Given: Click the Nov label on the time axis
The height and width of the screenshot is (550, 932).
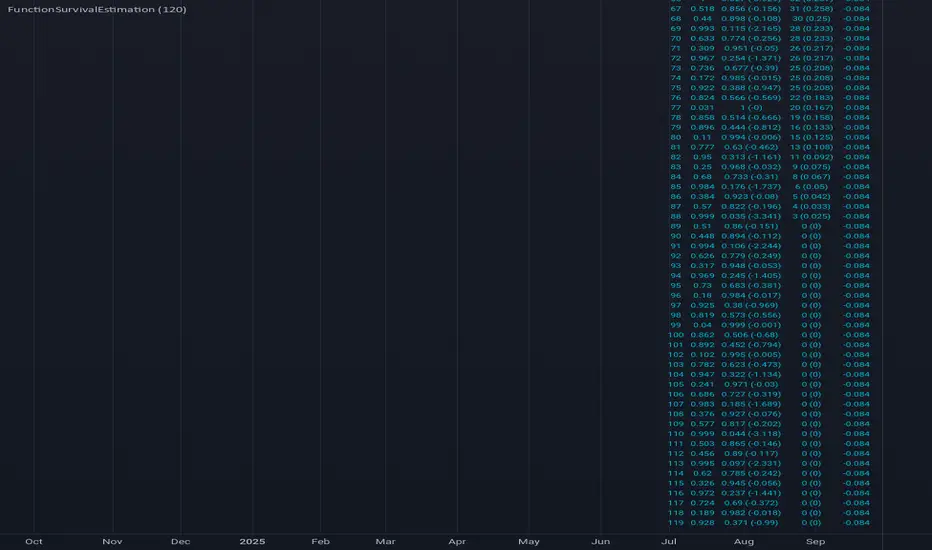Looking at the screenshot, I should [x=112, y=542].
